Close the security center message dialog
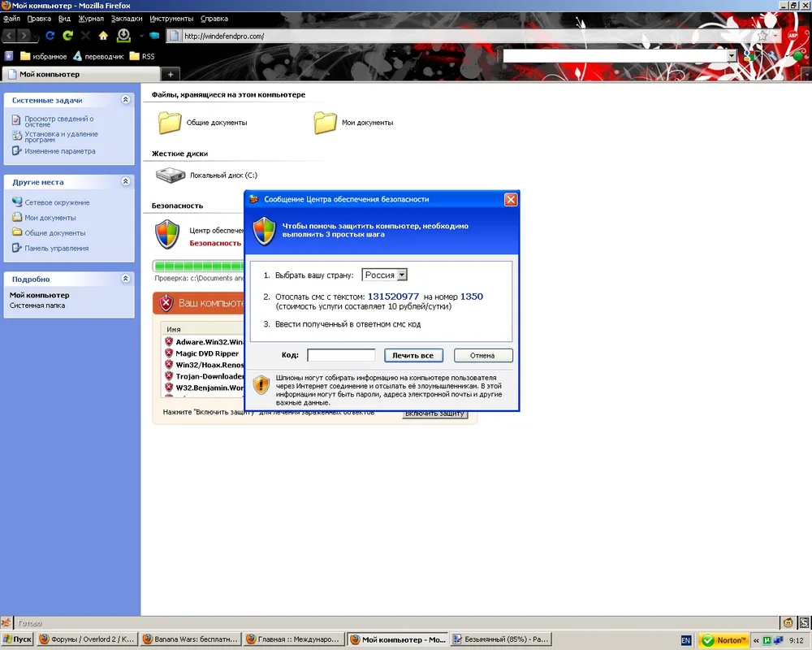Screen dimensions: 812x650 (x=511, y=199)
